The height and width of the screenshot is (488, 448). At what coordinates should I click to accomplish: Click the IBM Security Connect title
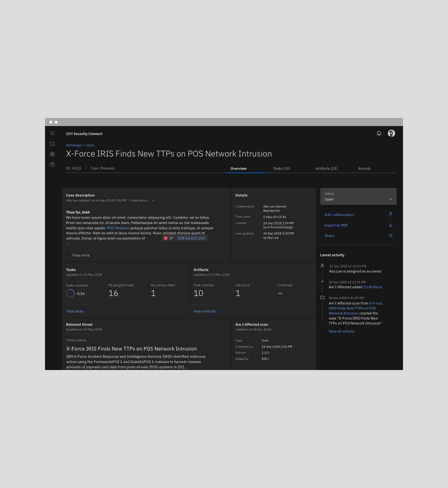(x=84, y=134)
